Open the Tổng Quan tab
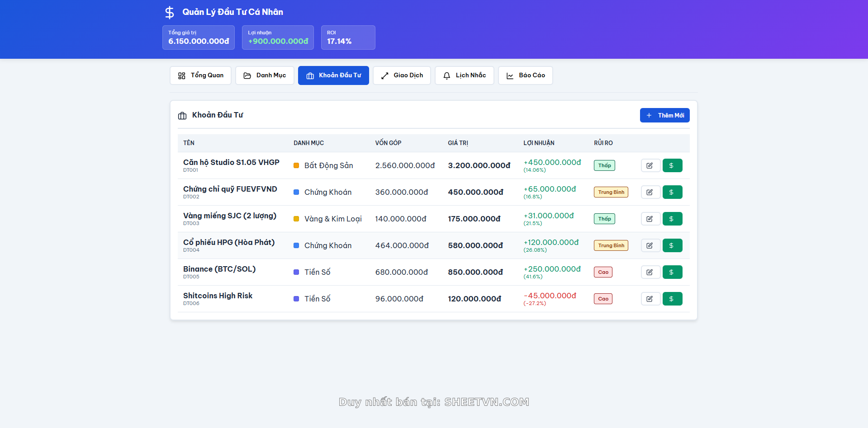This screenshot has height=428, width=868. [x=200, y=75]
